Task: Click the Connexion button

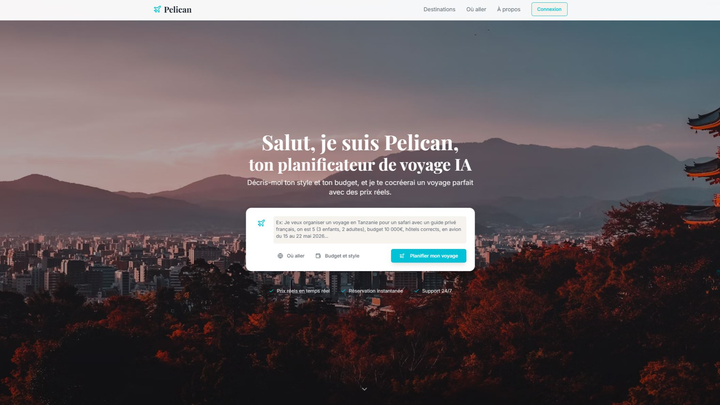Action: click(549, 9)
